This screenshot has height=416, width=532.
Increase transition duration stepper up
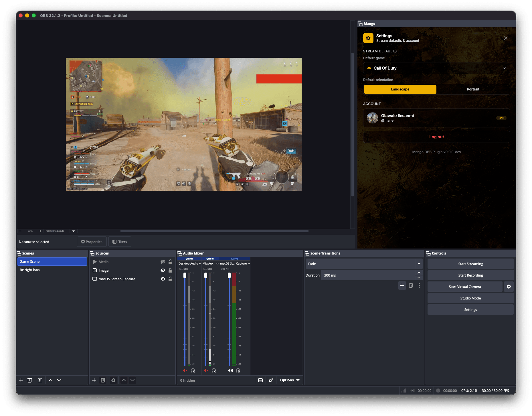[x=419, y=273]
